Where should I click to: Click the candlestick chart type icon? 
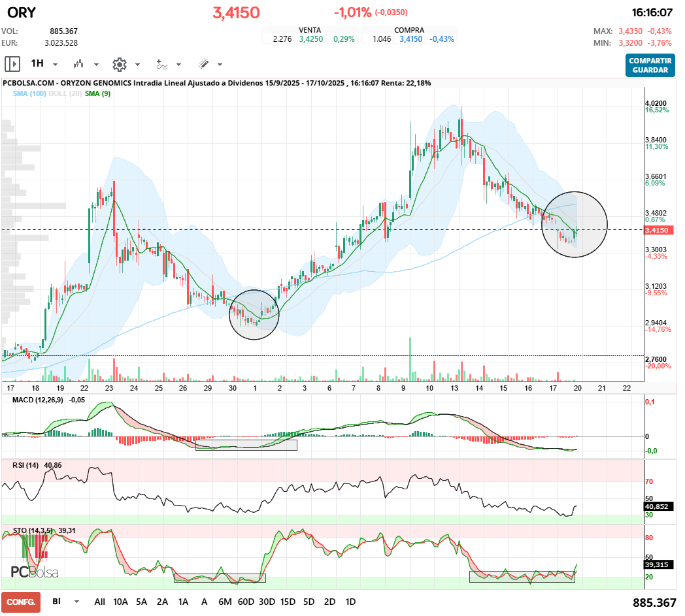click(79, 64)
